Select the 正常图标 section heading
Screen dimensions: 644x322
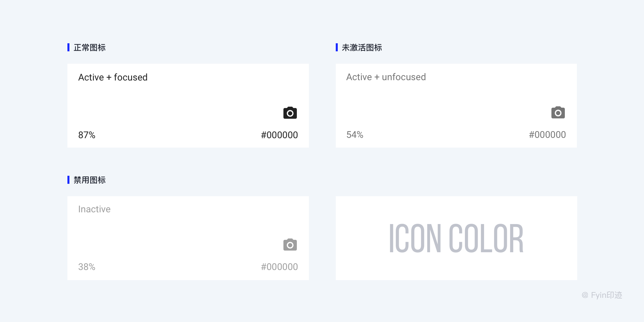point(90,48)
